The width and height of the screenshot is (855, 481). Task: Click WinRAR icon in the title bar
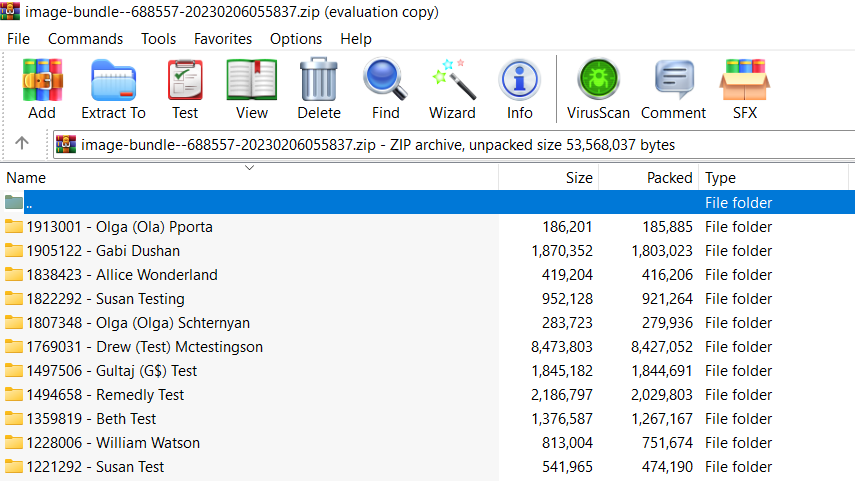pos(10,11)
